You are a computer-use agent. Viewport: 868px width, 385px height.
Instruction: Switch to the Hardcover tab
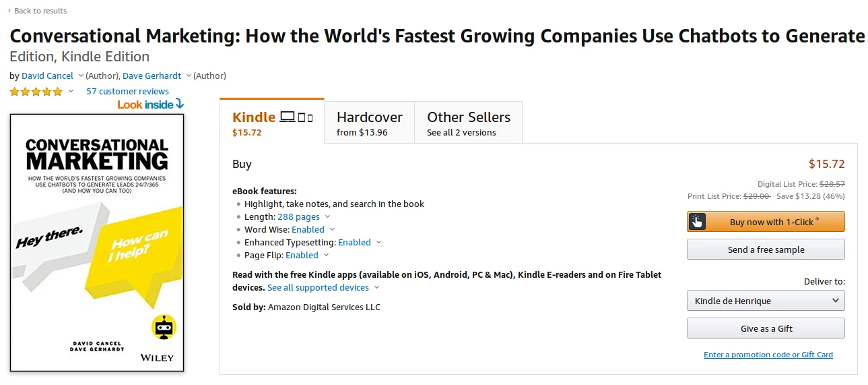coord(369,122)
